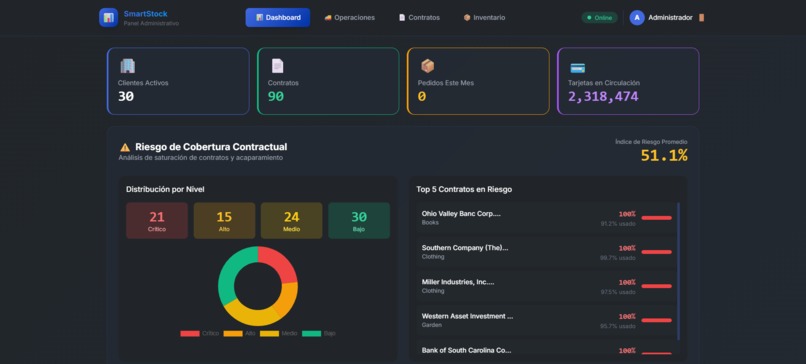
Task: Click the Administrador avatar circle
Action: 637,17
